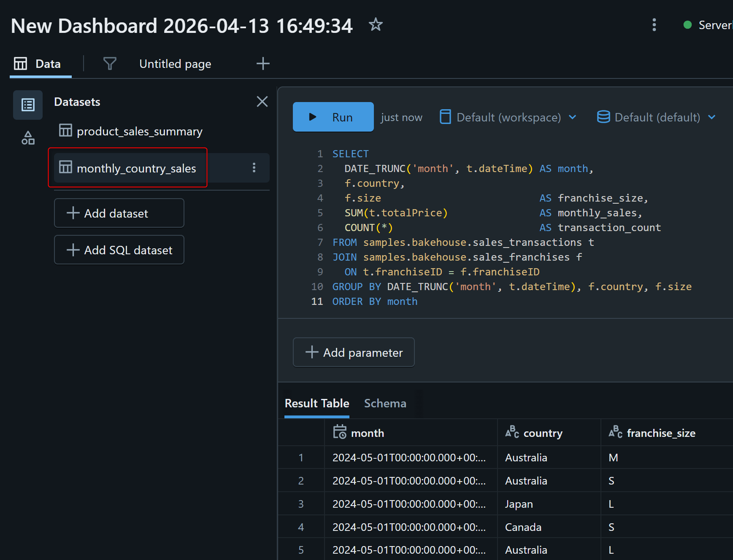Close the Datasets panel

click(262, 102)
